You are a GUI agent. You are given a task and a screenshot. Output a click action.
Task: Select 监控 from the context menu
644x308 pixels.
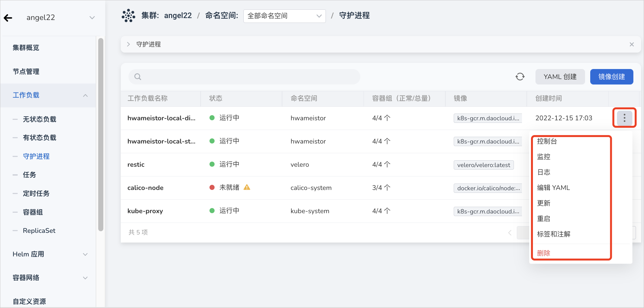[544, 157]
